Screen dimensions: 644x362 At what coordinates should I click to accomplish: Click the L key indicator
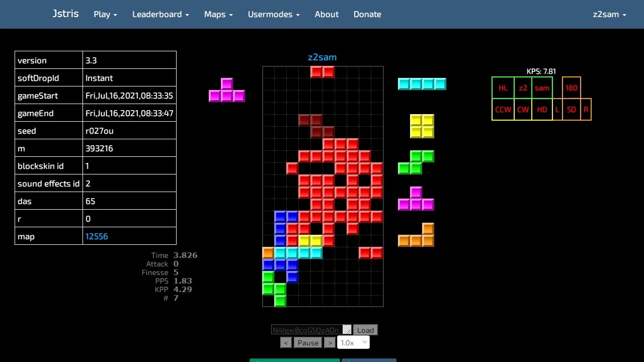557,110
